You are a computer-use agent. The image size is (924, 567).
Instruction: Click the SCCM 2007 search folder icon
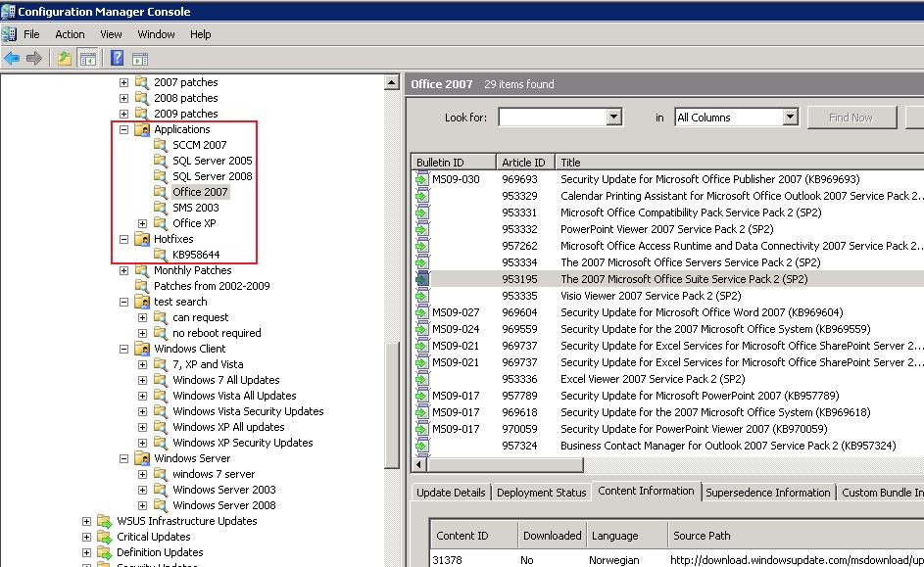coord(161,145)
